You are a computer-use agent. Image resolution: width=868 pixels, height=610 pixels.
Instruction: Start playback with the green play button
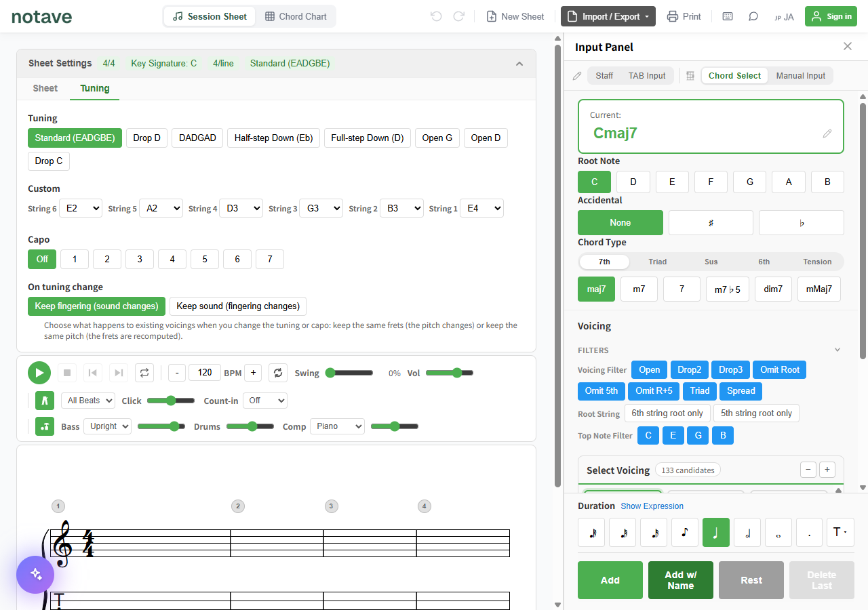[39, 373]
